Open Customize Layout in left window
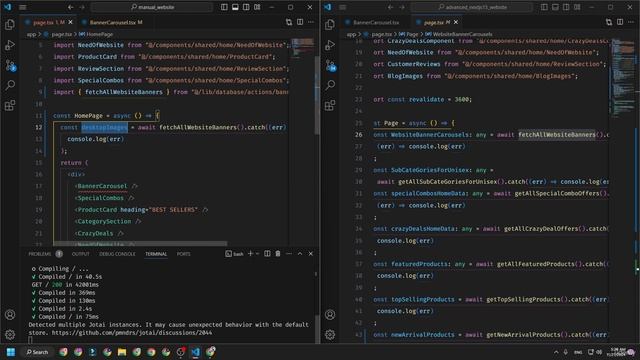640x360 pixels. [x=257, y=7]
